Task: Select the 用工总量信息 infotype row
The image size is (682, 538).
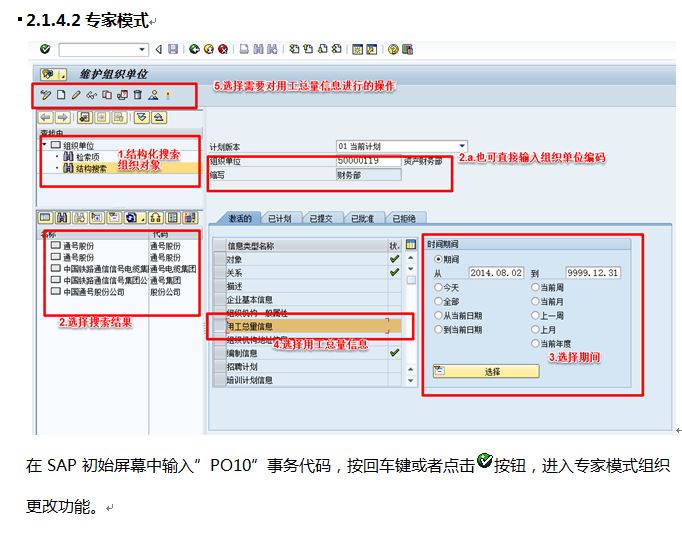Action: click(307, 326)
